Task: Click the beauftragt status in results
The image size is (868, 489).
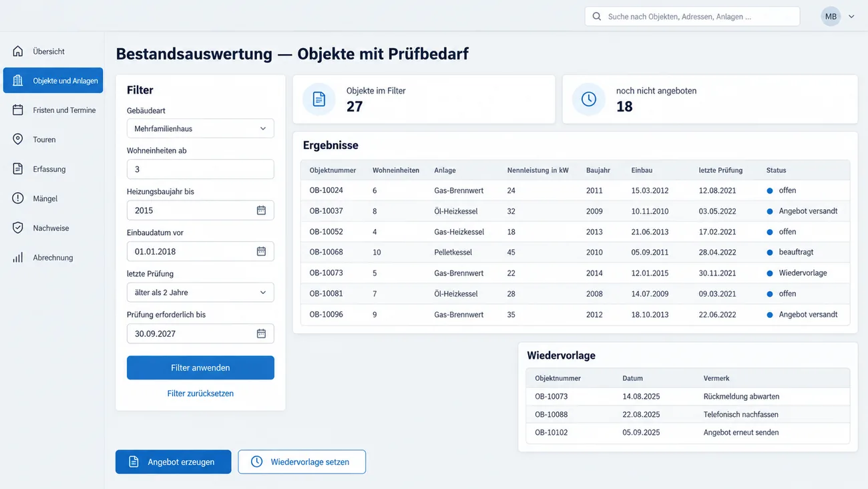Action: pos(796,253)
